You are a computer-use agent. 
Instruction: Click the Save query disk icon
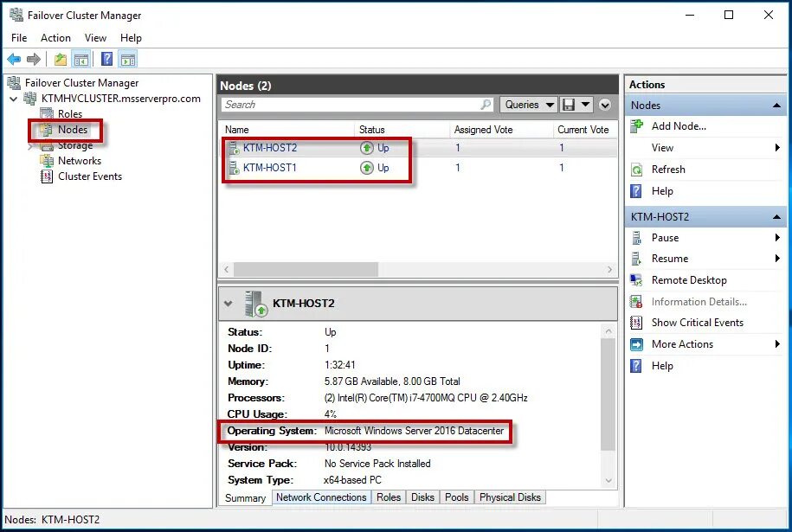click(569, 105)
